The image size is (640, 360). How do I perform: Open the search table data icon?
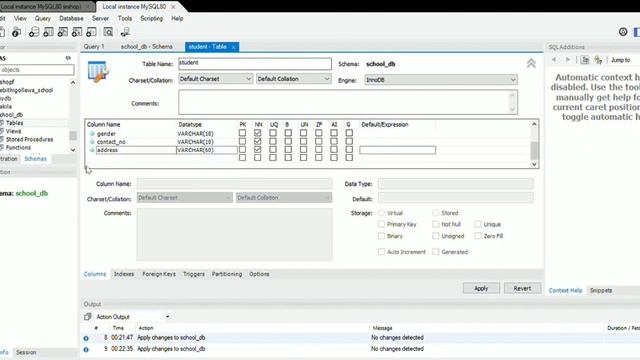(108, 32)
